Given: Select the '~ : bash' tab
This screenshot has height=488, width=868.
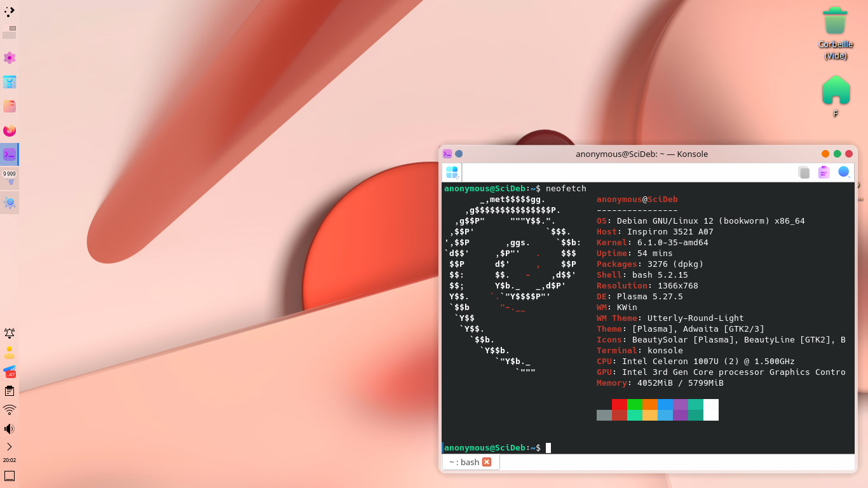Looking at the screenshot, I should click(x=471, y=462).
